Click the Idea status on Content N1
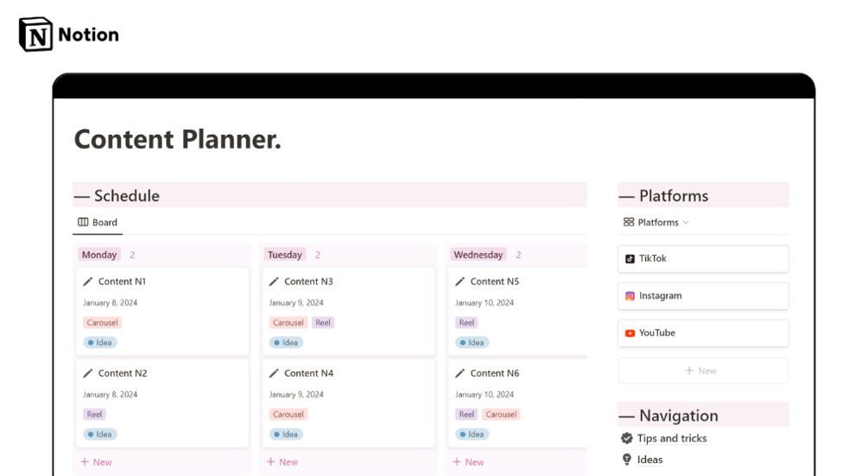The width and height of the screenshot is (868, 476). click(x=100, y=343)
